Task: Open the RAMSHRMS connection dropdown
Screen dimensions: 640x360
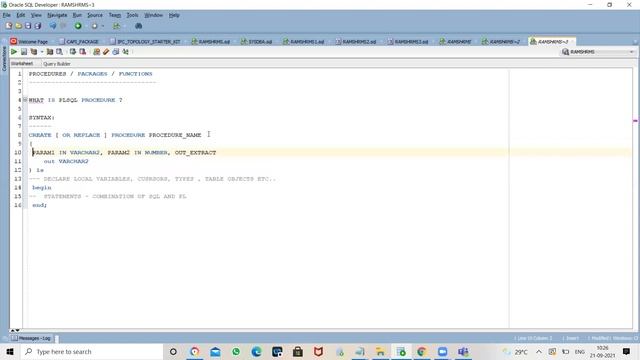Action: pyautogui.click(x=598, y=52)
